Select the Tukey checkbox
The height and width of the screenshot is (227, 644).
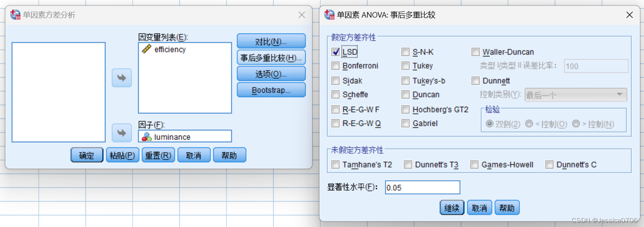pyautogui.click(x=405, y=66)
